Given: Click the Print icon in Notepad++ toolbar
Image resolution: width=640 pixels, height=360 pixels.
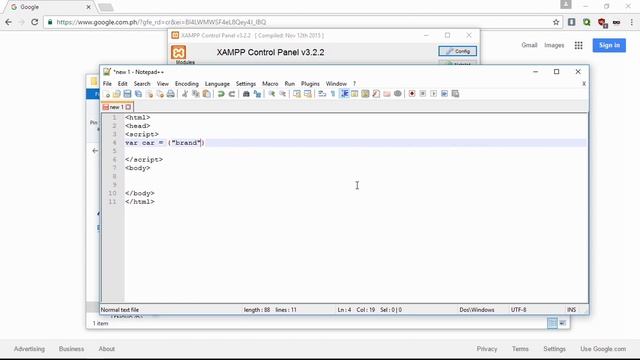Looking at the screenshot, I should 171,94.
